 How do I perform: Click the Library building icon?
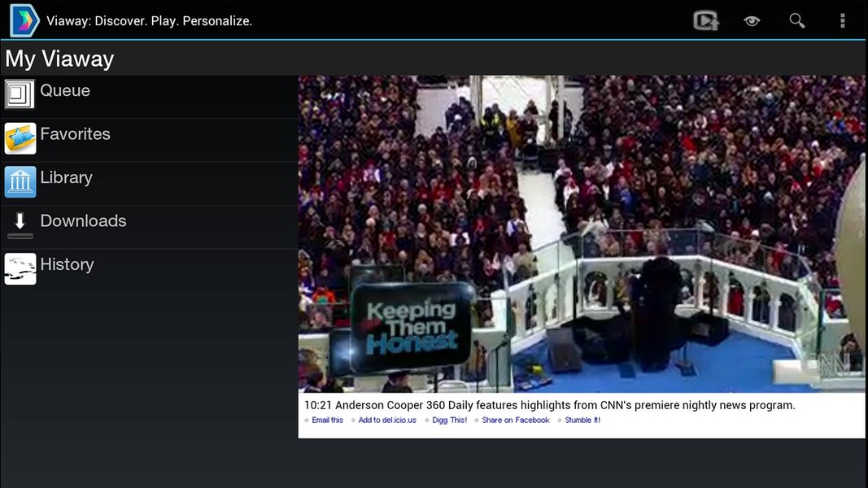click(20, 181)
